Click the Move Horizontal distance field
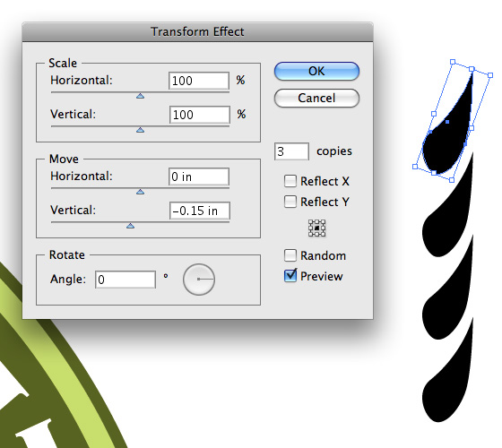Screen dimensions: 502x448 199,177
